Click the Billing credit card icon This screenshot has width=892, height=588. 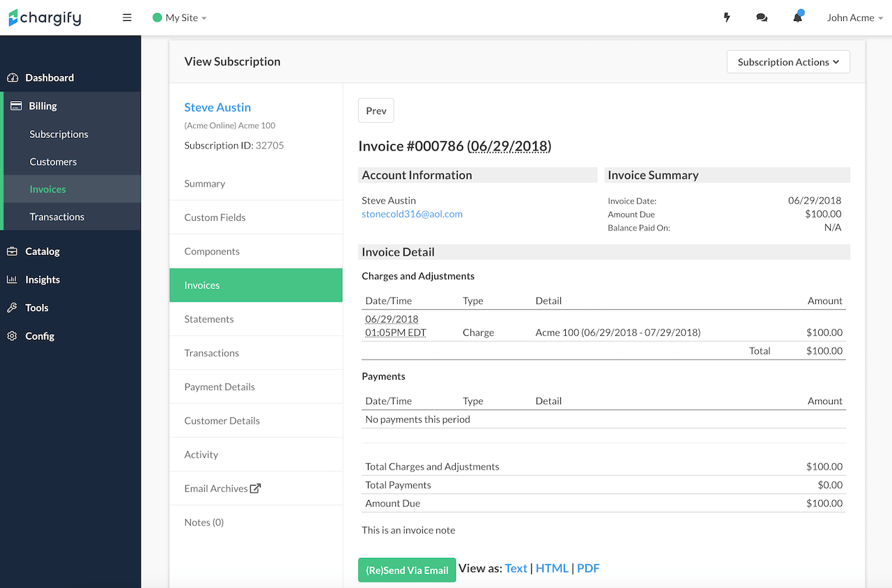pyautogui.click(x=16, y=106)
